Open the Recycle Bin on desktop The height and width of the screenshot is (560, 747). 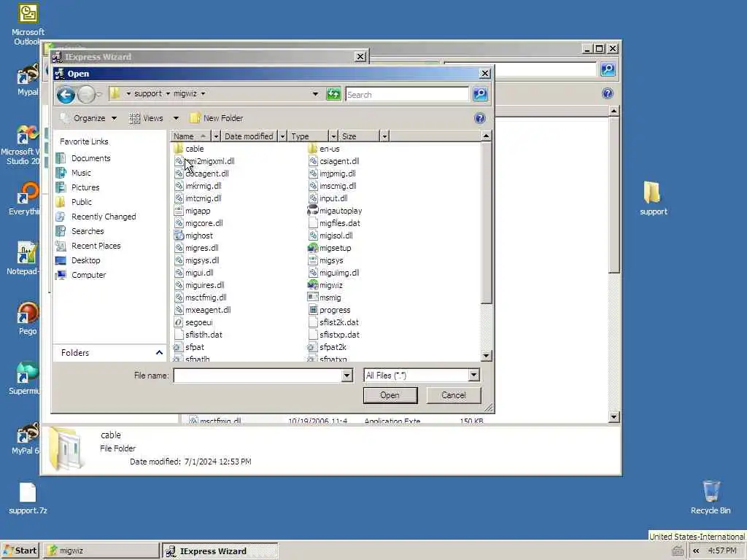711,497
